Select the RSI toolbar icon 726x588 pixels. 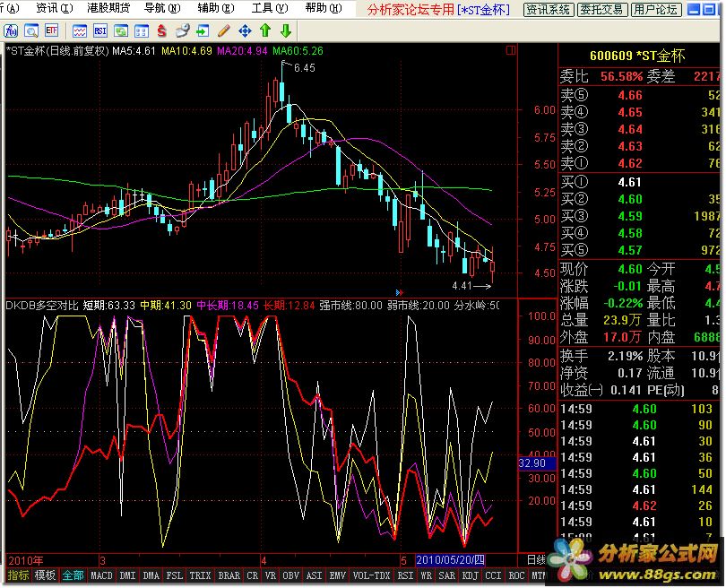pyautogui.click(x=100, y=31)
